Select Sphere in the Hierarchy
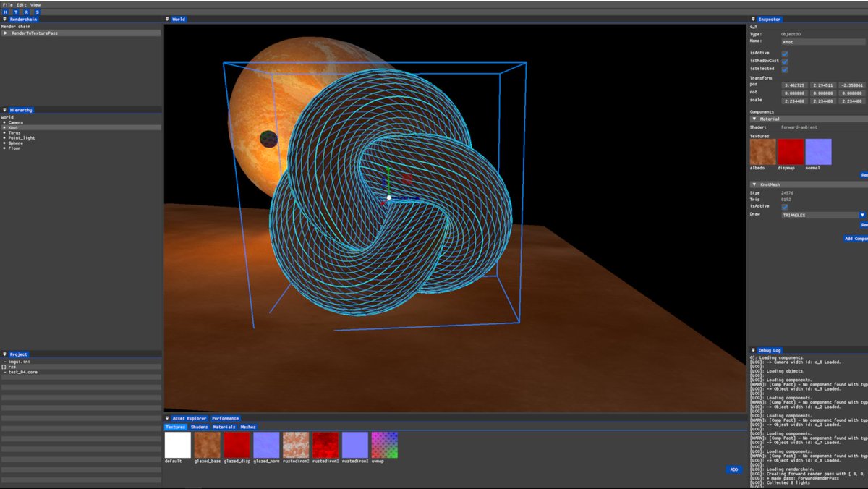868x489 pixels. [x=16, y=143]
